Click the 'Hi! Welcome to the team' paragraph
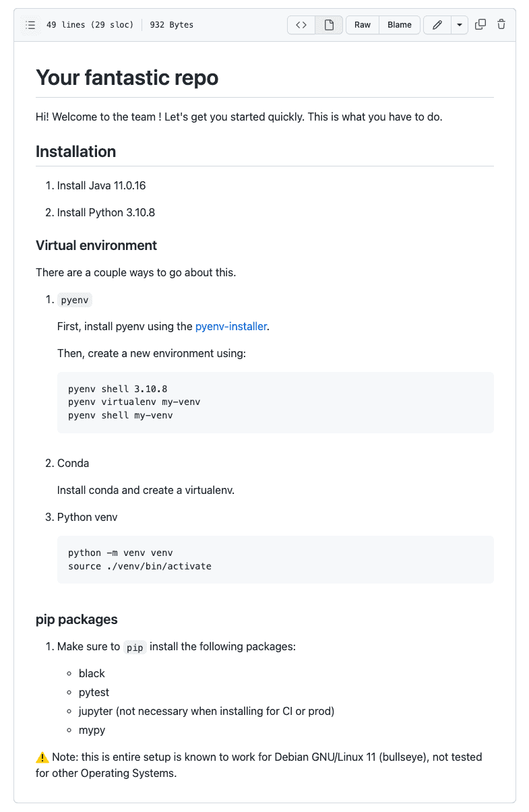529x812 pixels. [x=239, y=117]
